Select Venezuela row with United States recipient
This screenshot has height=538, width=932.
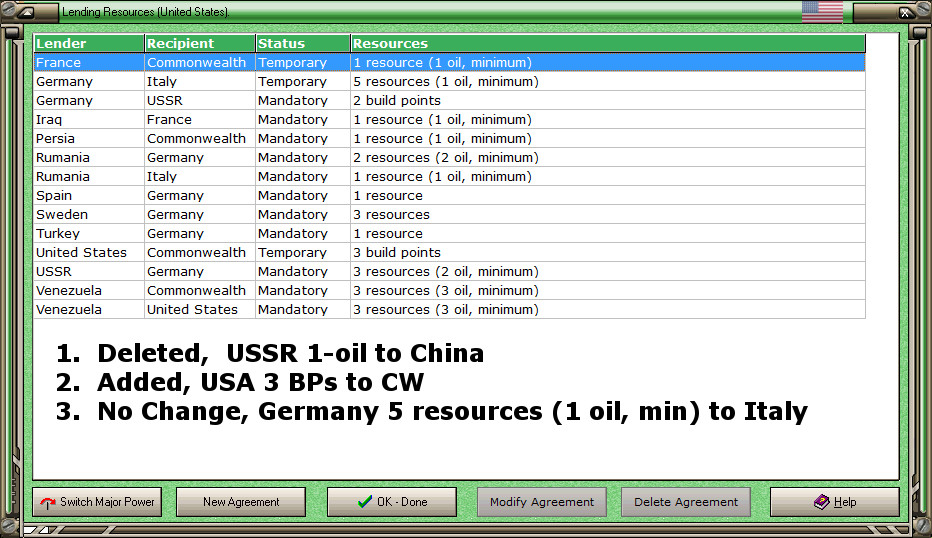(449, 310)
